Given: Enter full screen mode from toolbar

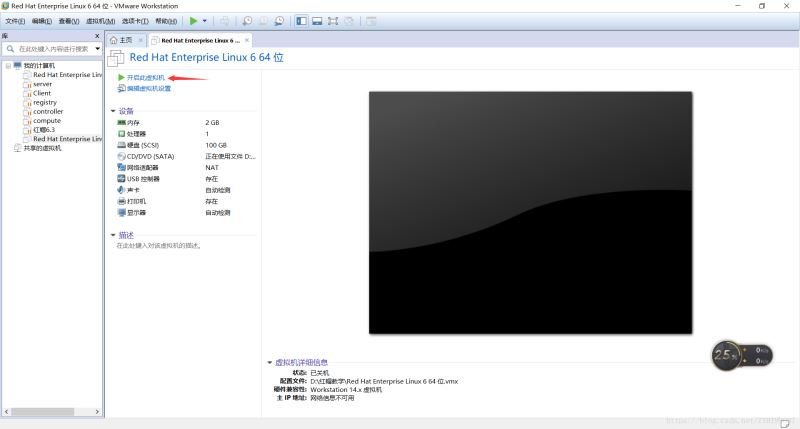Looking at the screenshot, I should tap(334, 20).
